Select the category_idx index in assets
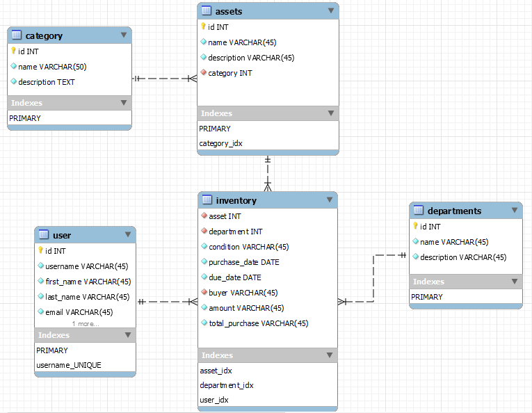 click(220, 143)
